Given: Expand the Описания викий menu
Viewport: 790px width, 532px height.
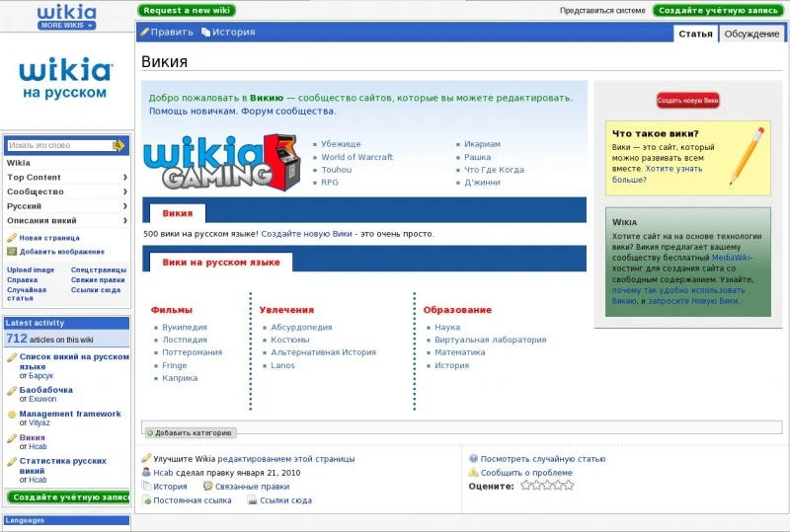Looking at the screenshot, I should pyautogui.click(x=66, y=221).
